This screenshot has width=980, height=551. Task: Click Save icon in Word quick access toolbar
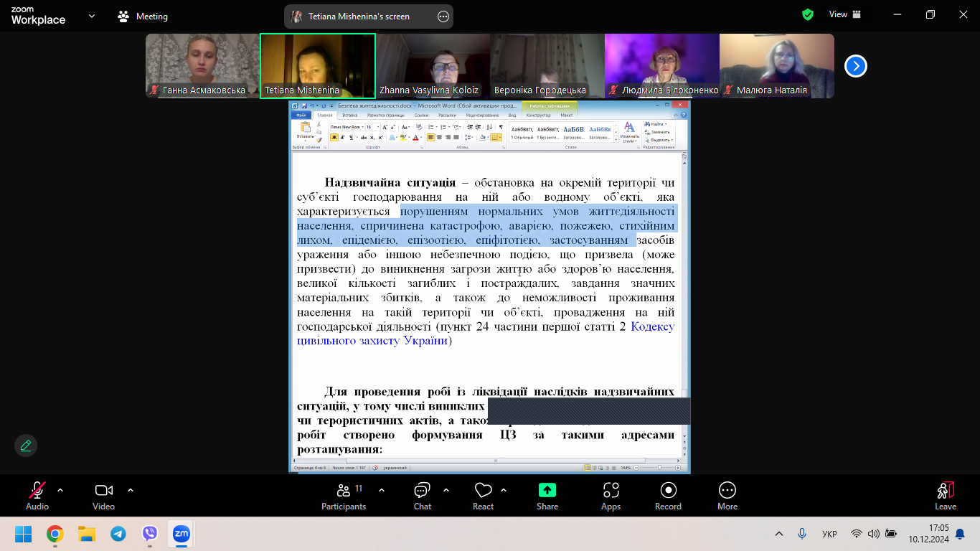tap(304, 106)
